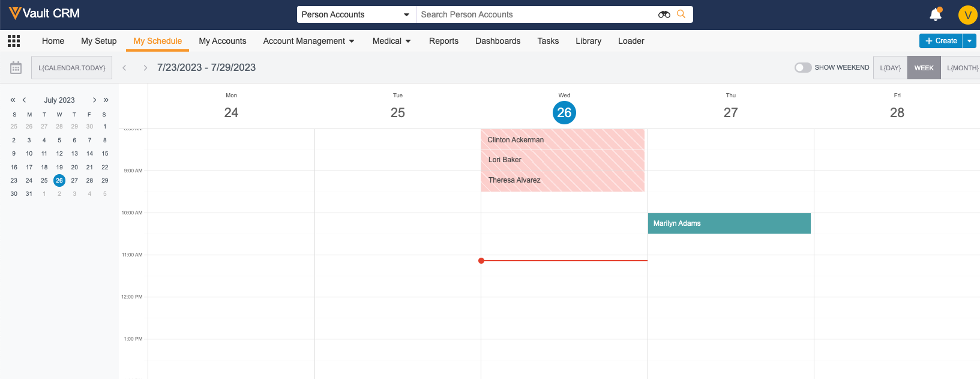980x379 pixels.
Task: Click the L{CALENDAR.TODAY} button
Action: 71,68
